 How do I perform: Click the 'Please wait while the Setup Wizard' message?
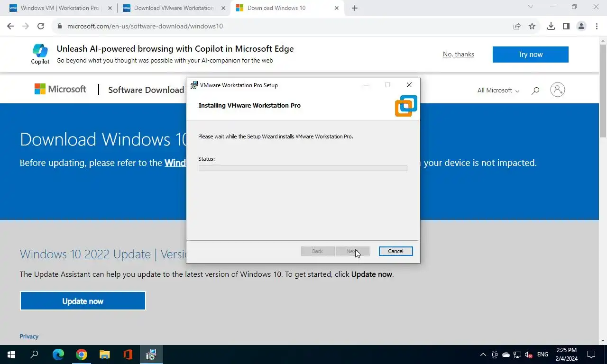[x=276, y=136]
